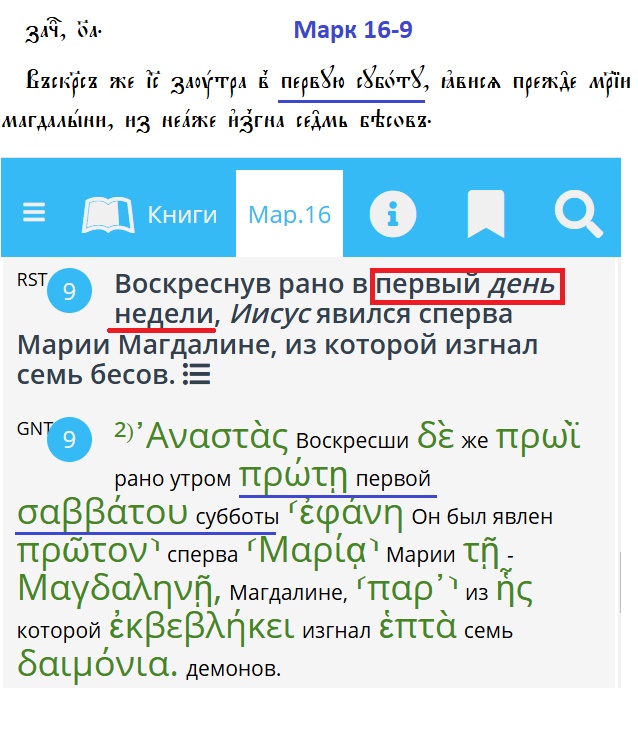This screenshot has height=735, width=638.
Task: Select Greek word πρώτῃ
Action: [293, 476]
